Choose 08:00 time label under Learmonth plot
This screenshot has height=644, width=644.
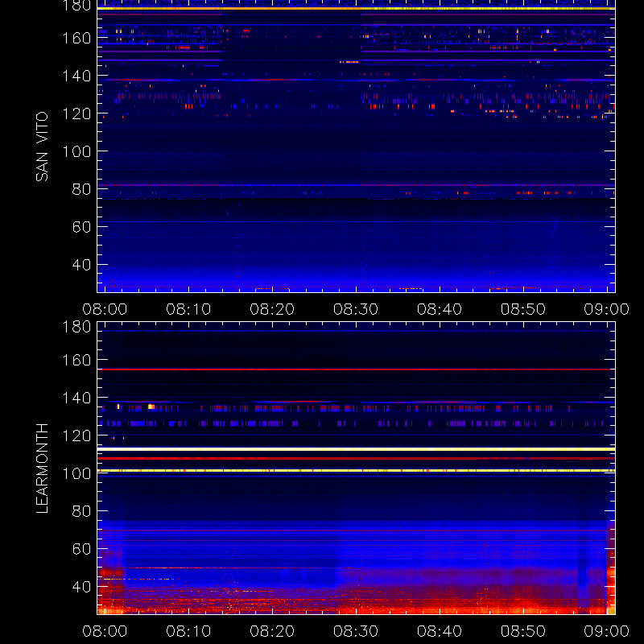pos(105,631)
